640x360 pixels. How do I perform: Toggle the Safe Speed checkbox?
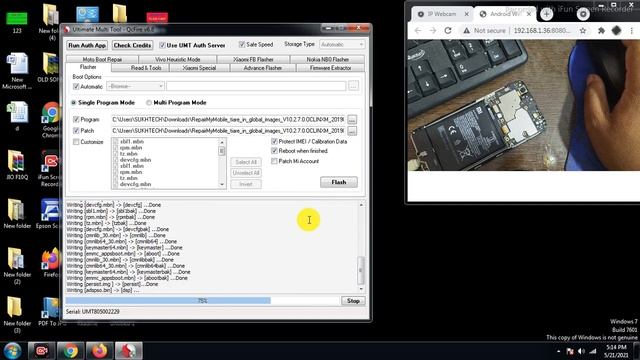coord(242,44)
